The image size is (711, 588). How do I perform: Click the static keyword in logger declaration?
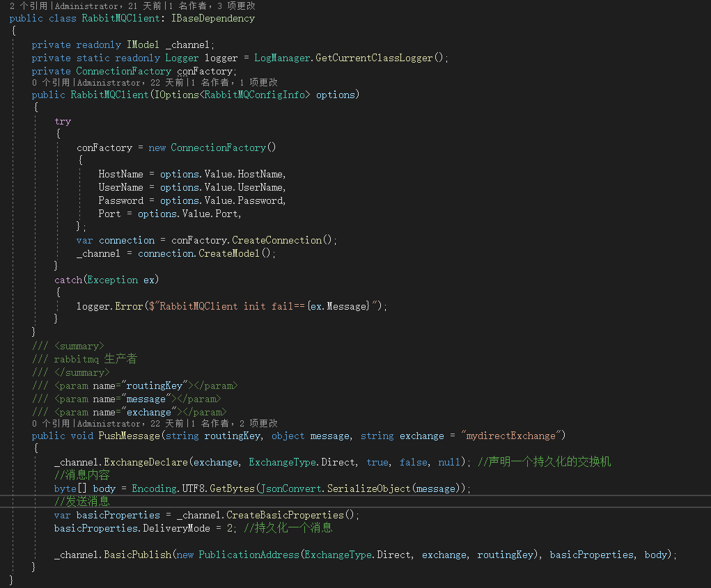tap(93, 58)
